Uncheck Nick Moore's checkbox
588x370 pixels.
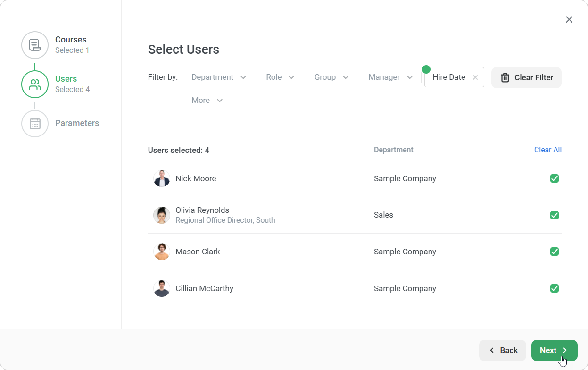coord(554,178)
